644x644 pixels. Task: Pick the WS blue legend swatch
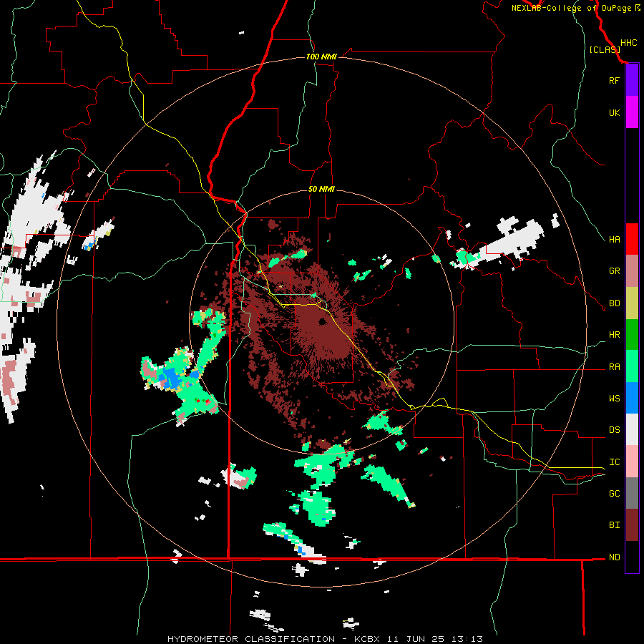point(632,398)
